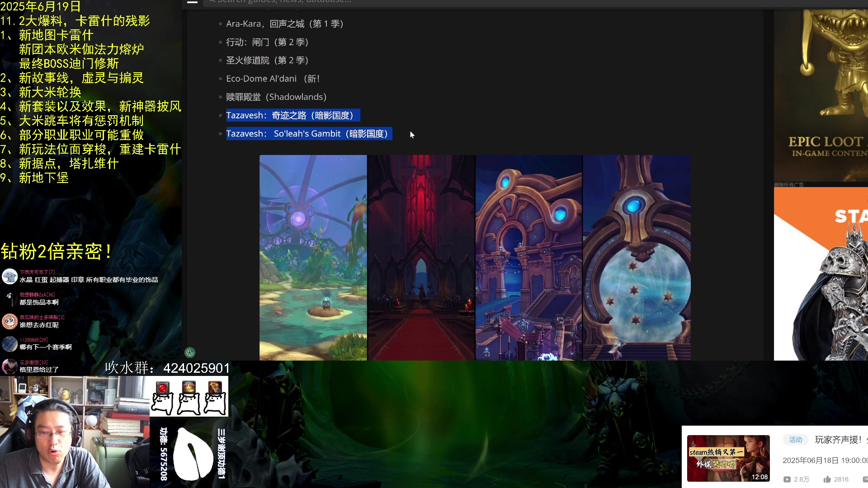The image size is (868, 488).
Task: Click the 圣火修道院 (第 2 季) item
Action: (x=267, y=60)
